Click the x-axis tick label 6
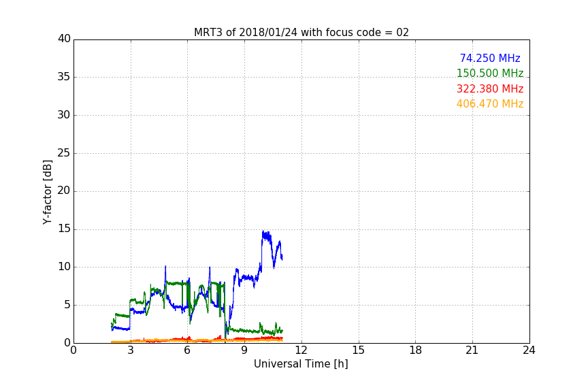The width and height of the screenshot is (588, 392). click(188, 350)
